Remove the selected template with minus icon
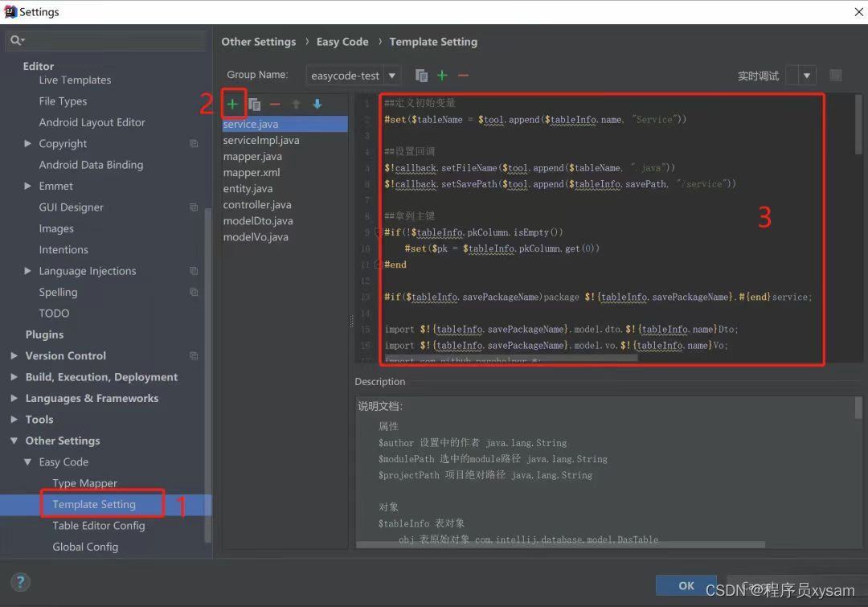The height and width of the screenshot is (607, 868). tap(274, 104)
